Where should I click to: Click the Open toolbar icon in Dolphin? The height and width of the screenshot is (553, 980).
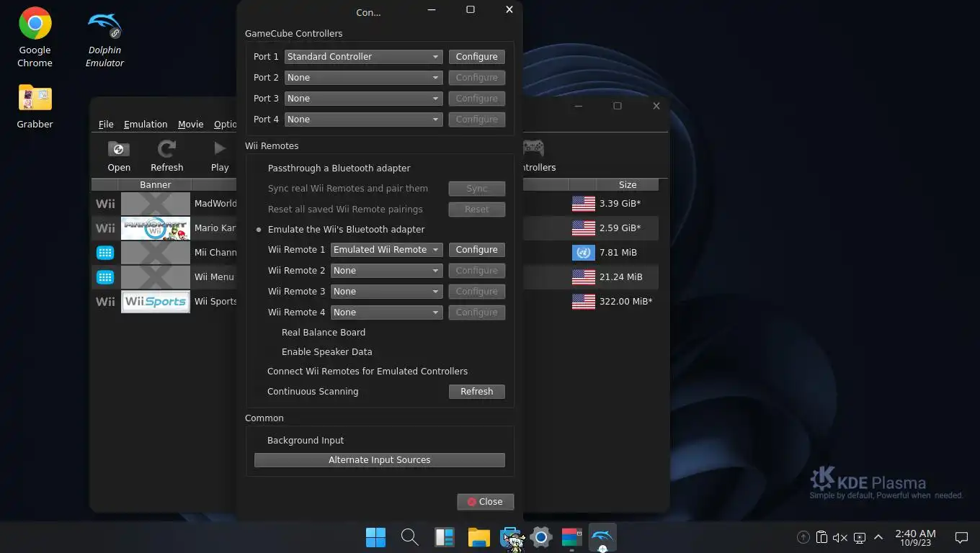click(119, 156)
